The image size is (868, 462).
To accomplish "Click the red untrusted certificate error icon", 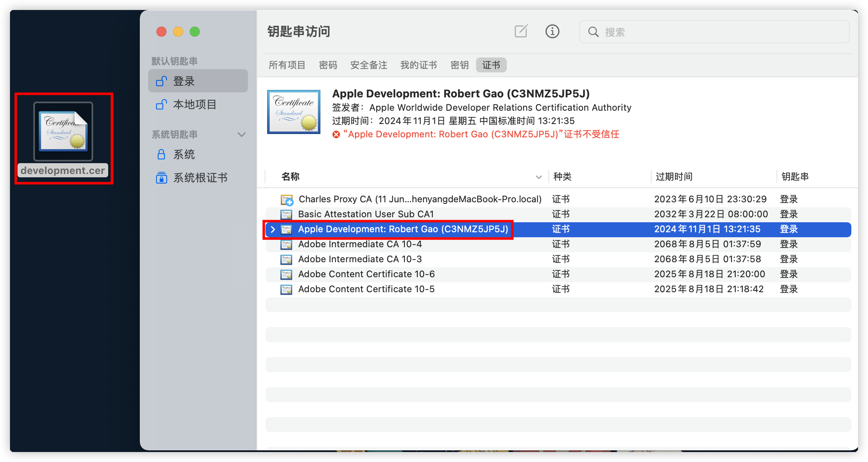I will click(336, 134).
